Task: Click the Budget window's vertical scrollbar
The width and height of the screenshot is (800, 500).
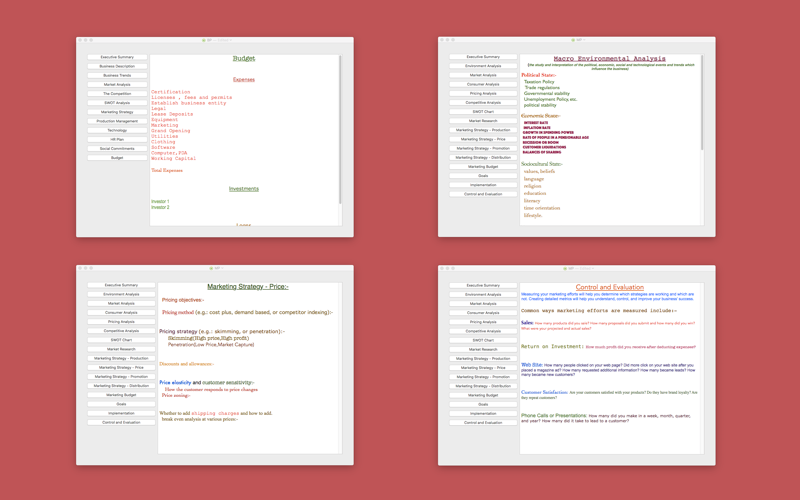Action: click(340, 130)
